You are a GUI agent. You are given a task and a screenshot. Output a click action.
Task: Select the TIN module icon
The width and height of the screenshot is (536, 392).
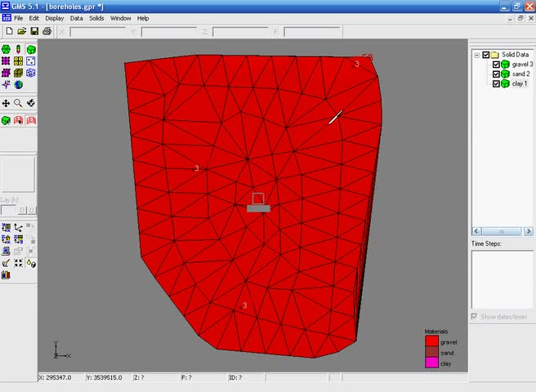click(6, 50)
